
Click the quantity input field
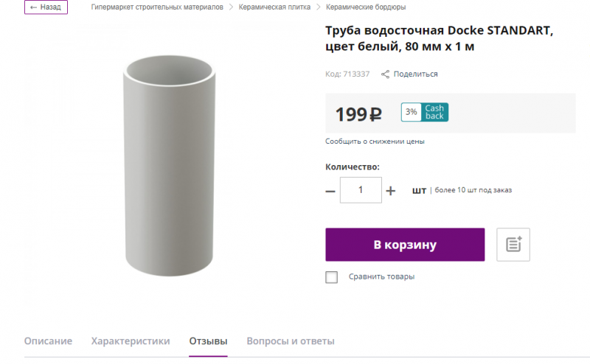coord(361,190)
